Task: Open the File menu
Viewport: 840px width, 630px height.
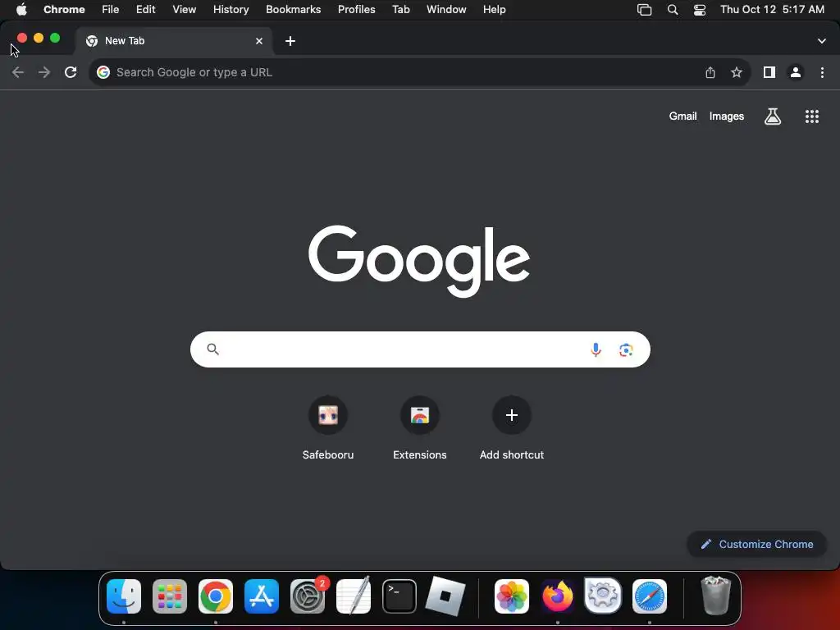Action: coord(111,10)
